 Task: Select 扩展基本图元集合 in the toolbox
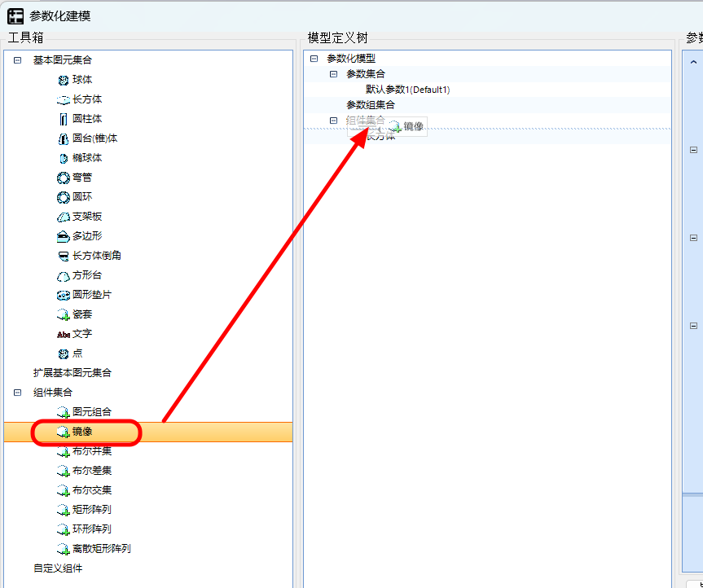[x=72, y=373]
